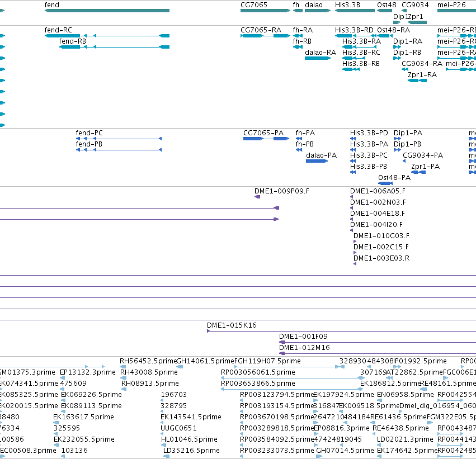The image size is (476, 459).
Task: Click the 'fh-RA' transcript label
Action: pos(303,30)
